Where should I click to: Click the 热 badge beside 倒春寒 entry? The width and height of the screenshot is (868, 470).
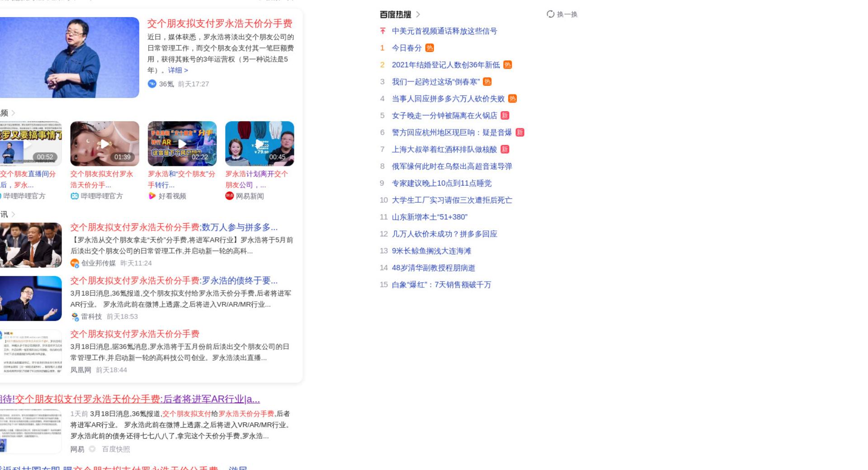coord(487,82)
